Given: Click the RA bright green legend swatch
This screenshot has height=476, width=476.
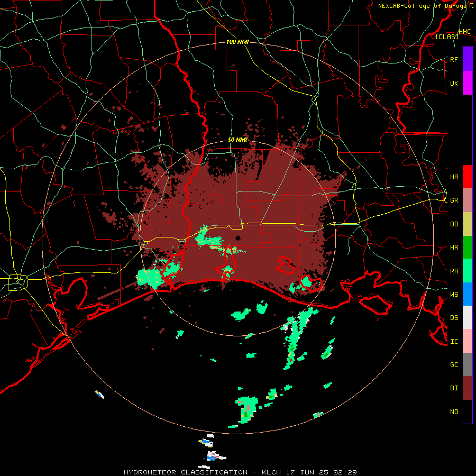Looking at the screenshot, I should [467, 271].
